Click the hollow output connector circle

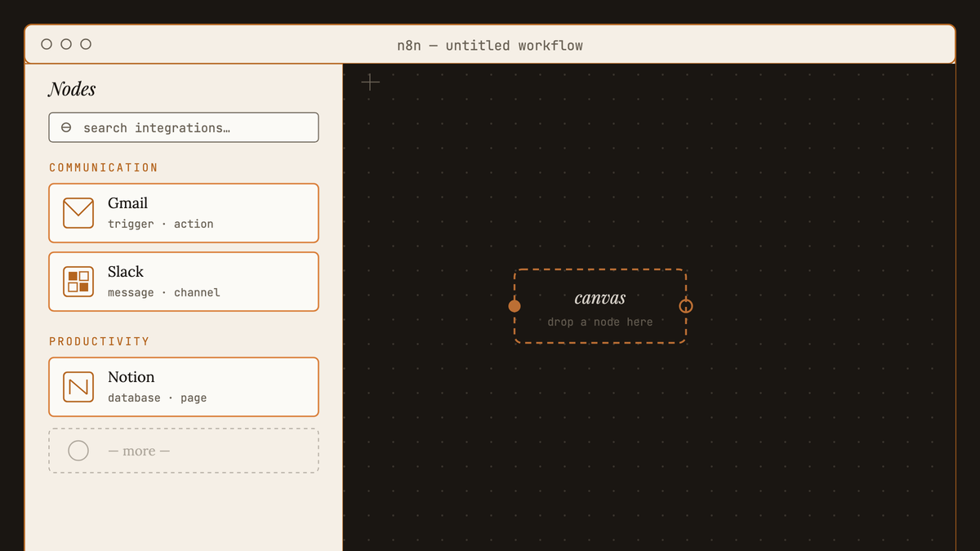click(686, 306)
